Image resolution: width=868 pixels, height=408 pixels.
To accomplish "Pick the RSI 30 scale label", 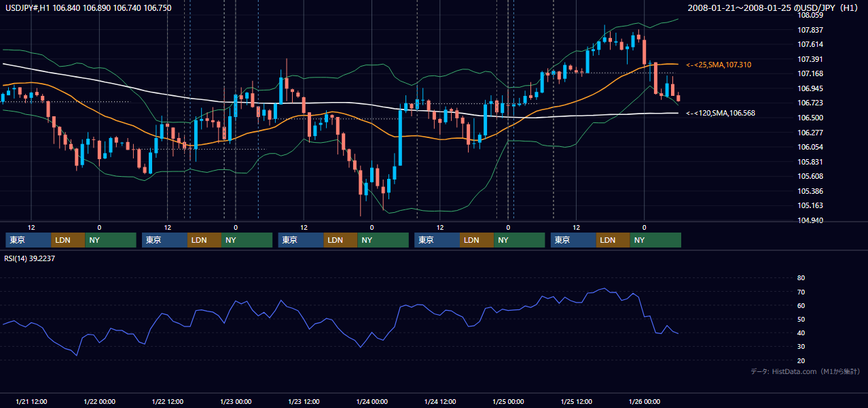I will [801, 347].
